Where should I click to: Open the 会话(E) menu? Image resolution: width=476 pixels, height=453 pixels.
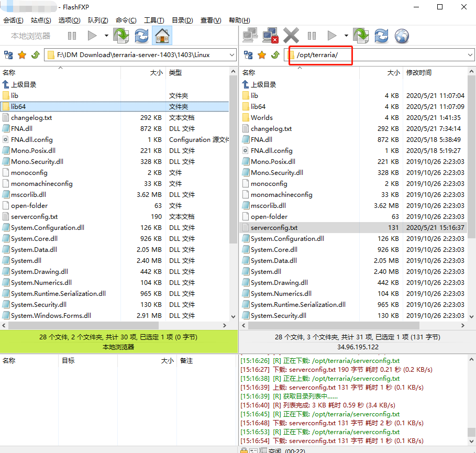[x=14, y=20]
